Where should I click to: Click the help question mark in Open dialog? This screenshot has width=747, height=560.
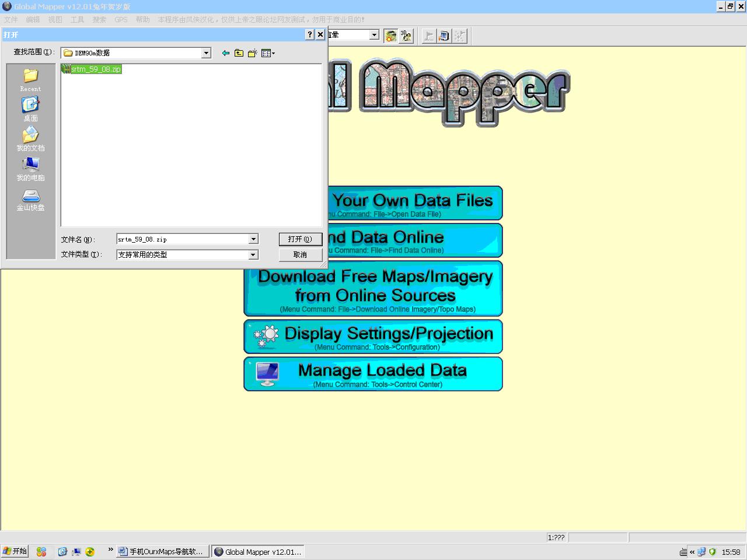tap(310, 34)
